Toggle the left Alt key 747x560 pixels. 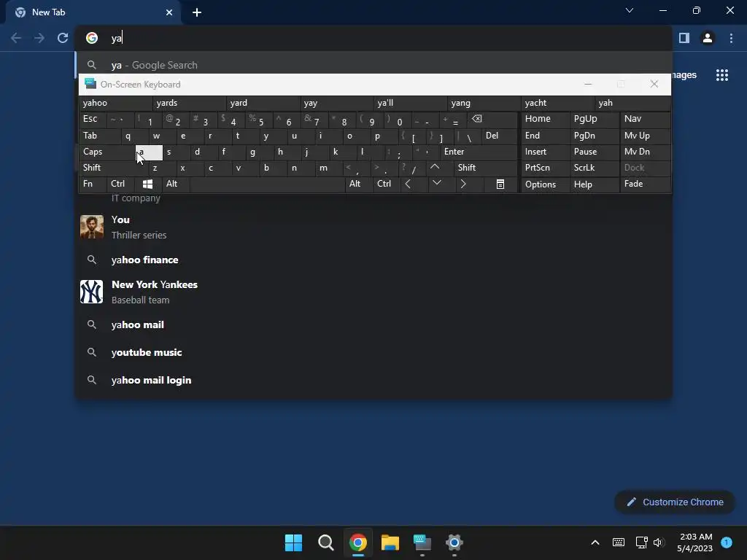tap(175, 184)
